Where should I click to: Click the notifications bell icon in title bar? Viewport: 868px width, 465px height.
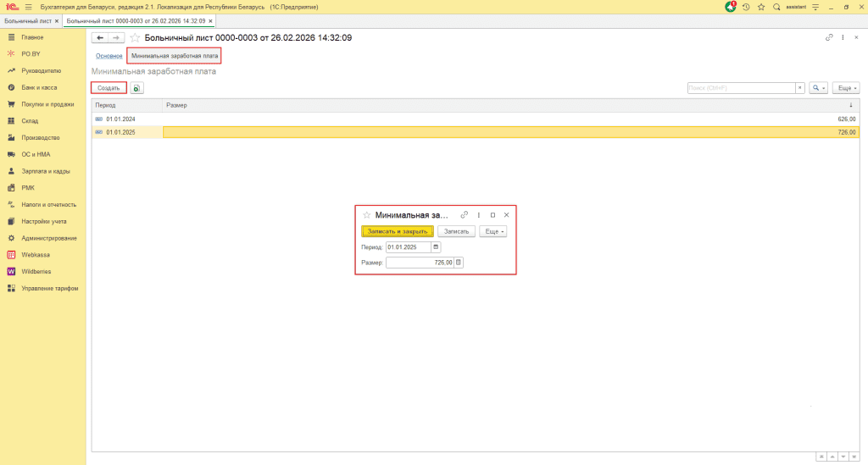click(731, 7)
